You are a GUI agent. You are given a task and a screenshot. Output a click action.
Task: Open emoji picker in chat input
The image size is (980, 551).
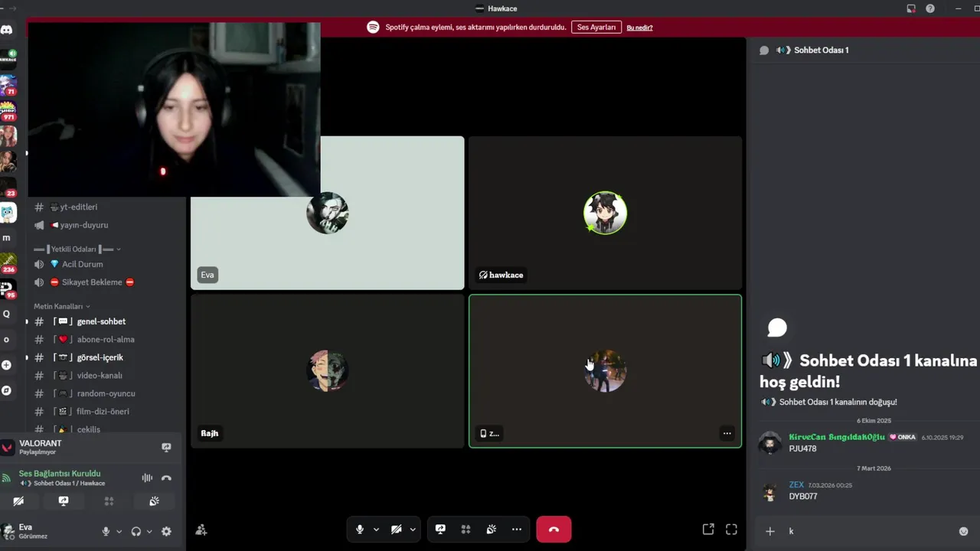pyautogui.click(x=964, y=531)
